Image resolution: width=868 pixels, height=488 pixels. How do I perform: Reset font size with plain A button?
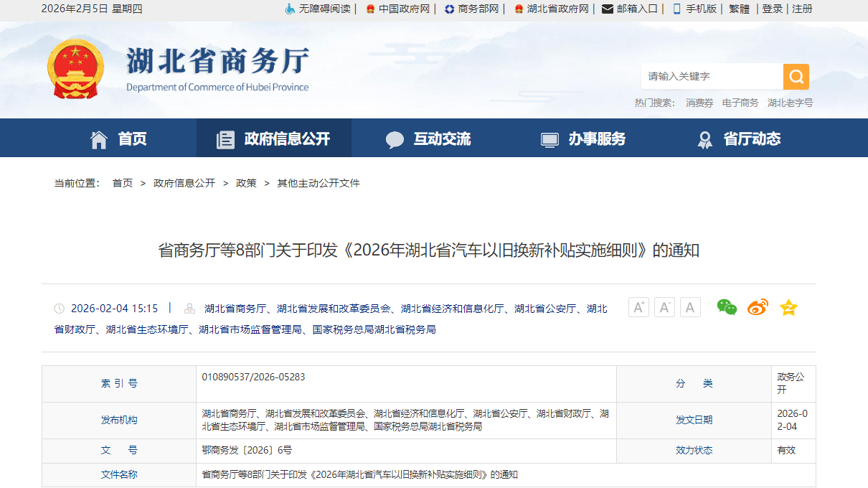click(x=690, y=308)
